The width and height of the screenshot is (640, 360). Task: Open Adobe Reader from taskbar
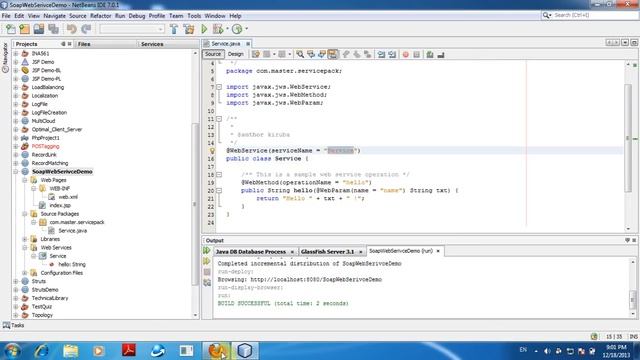tap(129, 351)
